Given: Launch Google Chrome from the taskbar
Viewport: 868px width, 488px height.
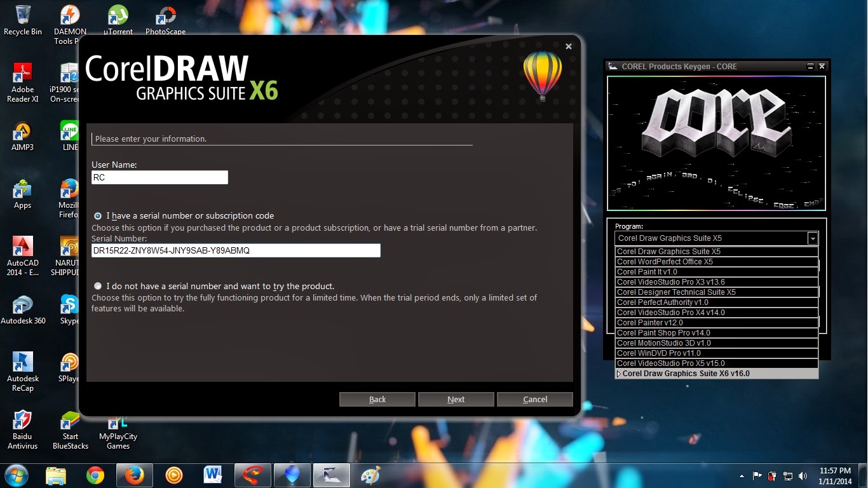Looking at the screenshot, I should pos(95,475).
